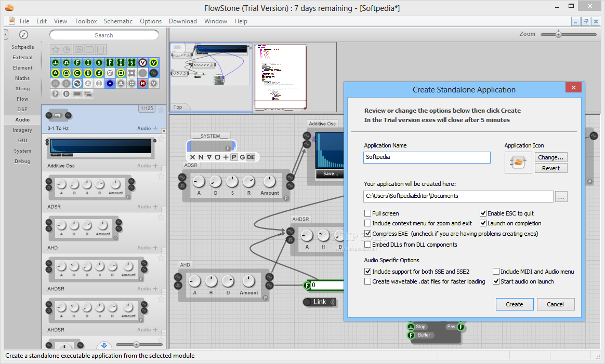Star the 0-1 To Hz component as favorite

tap(161, 110)
